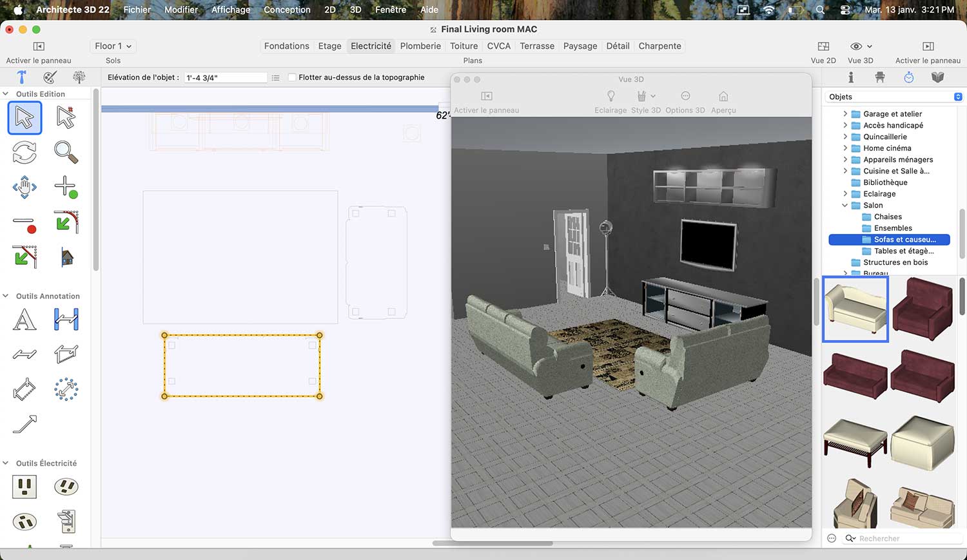The image size is (967, 560).
Task: Toggle the left Activer le panneau sidebar
Action: click(x=39, y=46)
